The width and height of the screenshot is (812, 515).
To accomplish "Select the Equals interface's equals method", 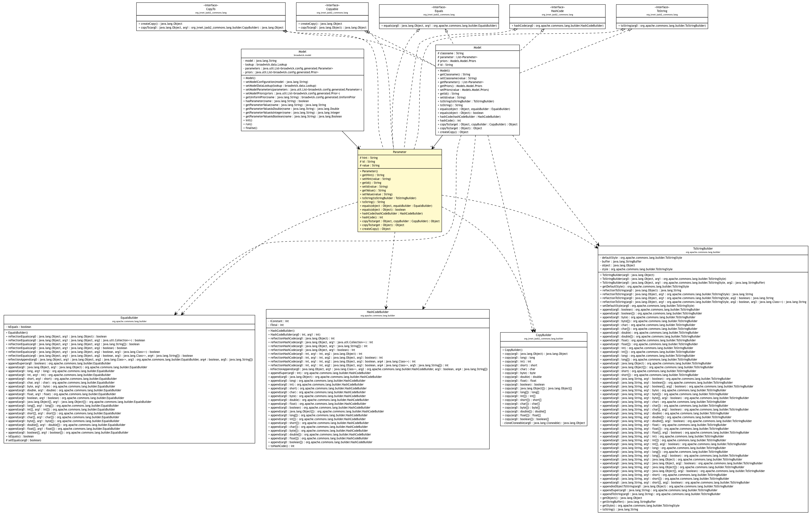I will tap(439, 26).
